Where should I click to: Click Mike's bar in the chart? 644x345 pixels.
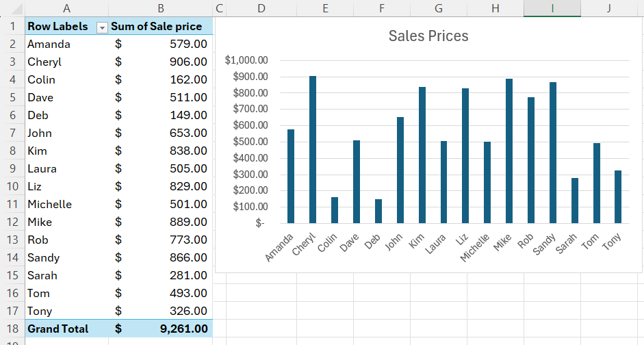509,152
